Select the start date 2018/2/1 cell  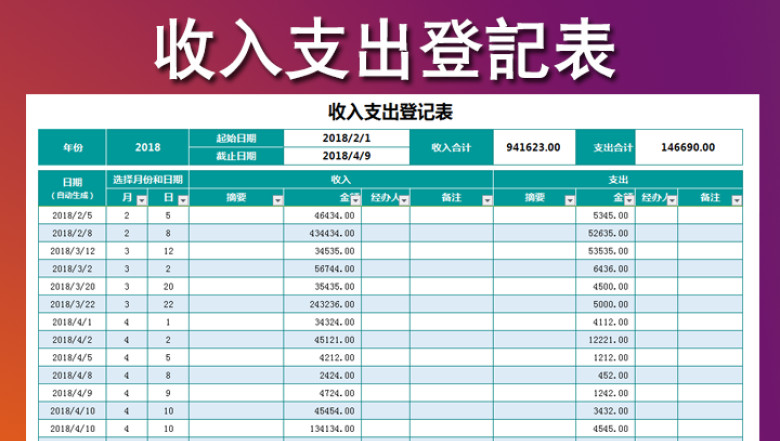point(347,138)
